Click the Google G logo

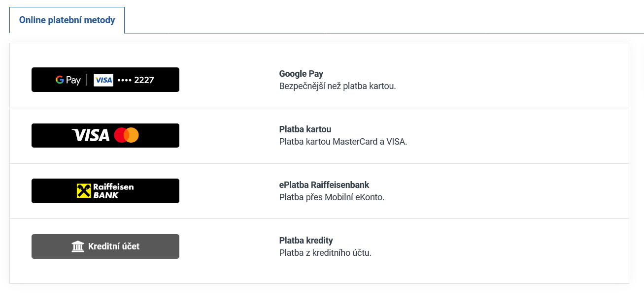click(60, 80)
